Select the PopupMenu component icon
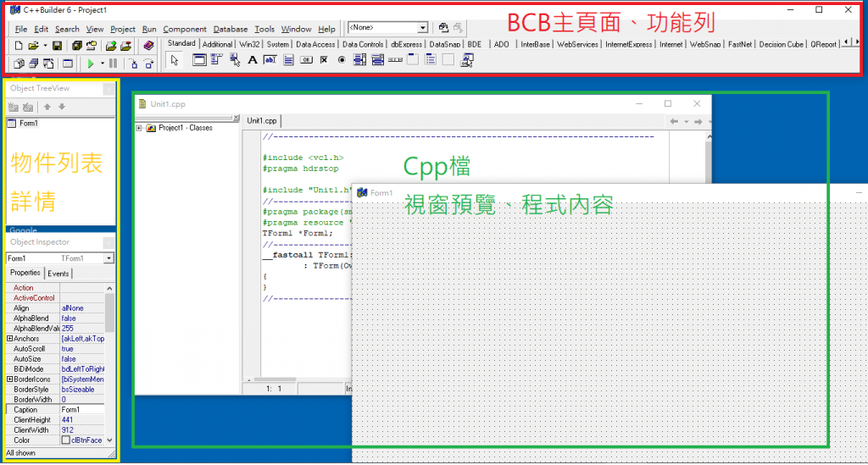This screenshot has height=465, width=868. click(235, 60)
